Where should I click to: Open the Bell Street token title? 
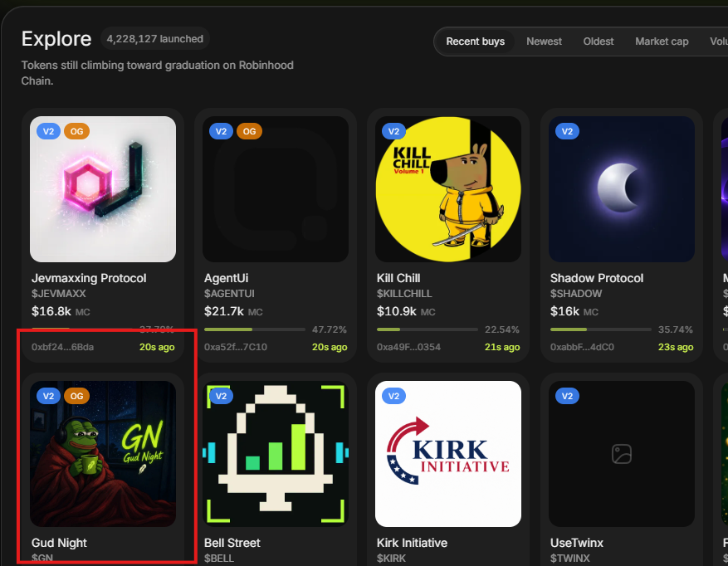point(232,543)
